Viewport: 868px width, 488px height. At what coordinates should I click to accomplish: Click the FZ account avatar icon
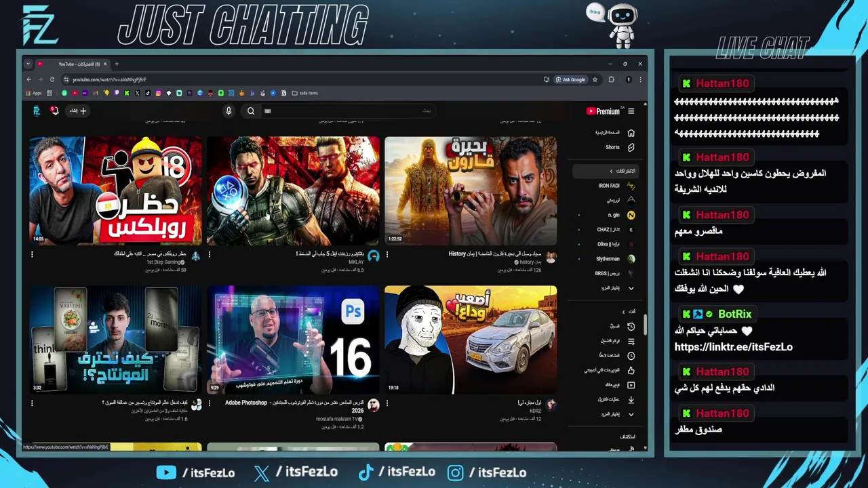(37, 111)
